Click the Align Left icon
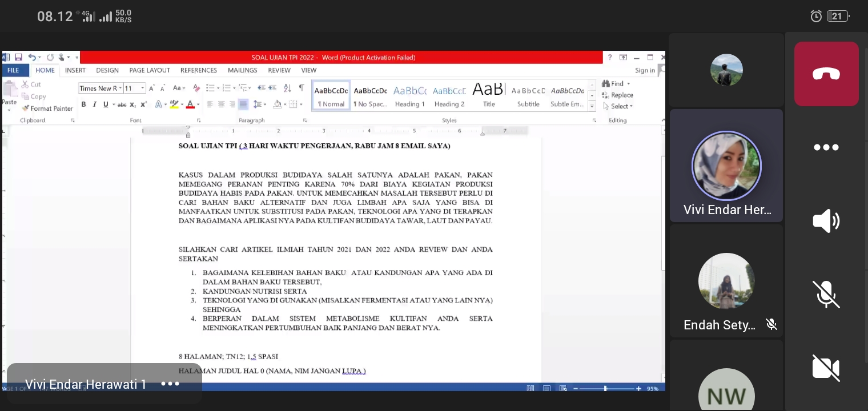 tap(210, 104)
